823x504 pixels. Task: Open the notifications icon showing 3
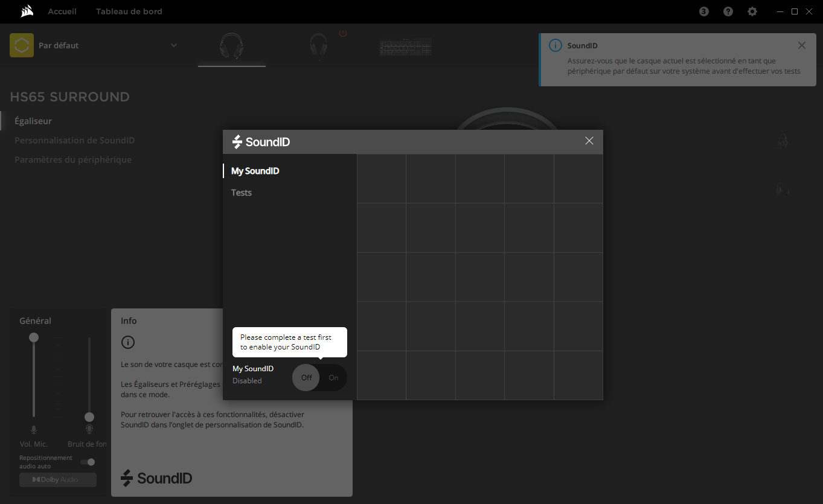coord(703,11)
